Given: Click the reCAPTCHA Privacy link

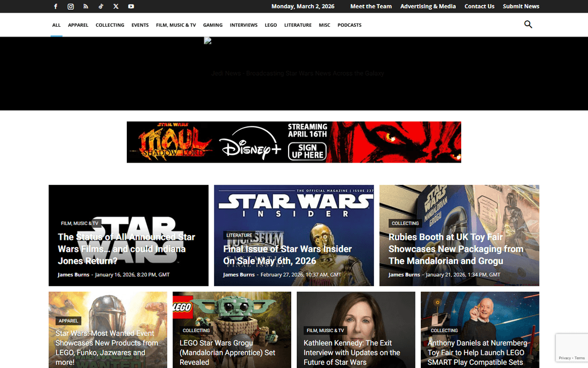Looking at the screenshot, I should (565, 358).
